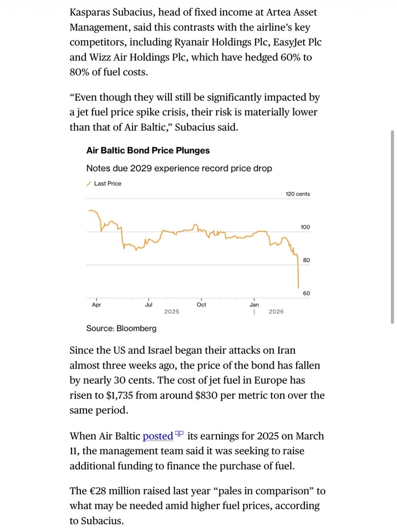The image size is (397, 532).
Task: Click the "2026" year label under the chart
Action: click(276, 312)
